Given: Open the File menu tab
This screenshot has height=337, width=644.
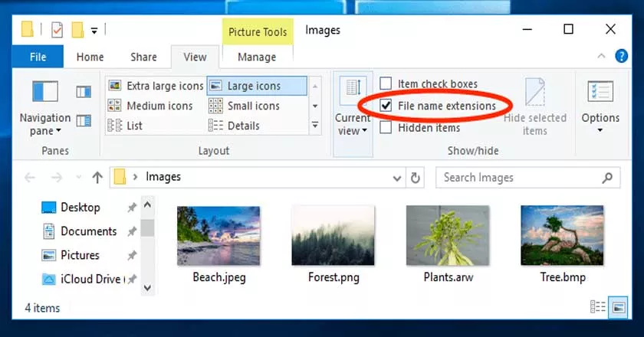Looking at the screenshot, I should click(38, 57).
